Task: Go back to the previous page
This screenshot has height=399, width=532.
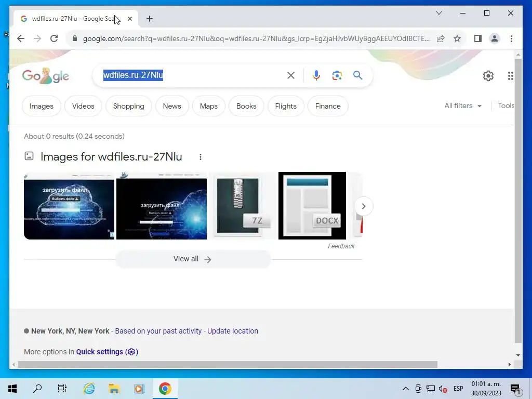Action: pos(21,38)
